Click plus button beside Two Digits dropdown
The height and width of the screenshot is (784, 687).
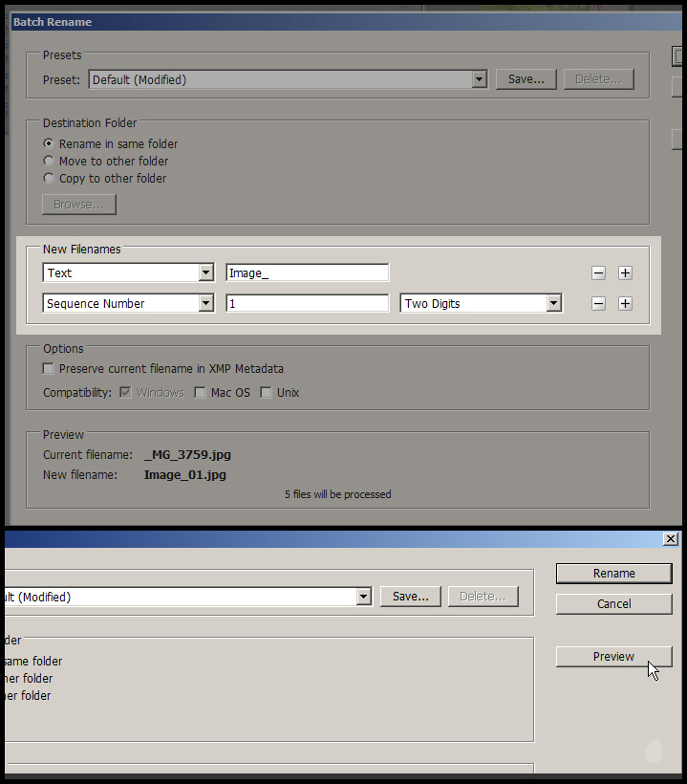625,304
